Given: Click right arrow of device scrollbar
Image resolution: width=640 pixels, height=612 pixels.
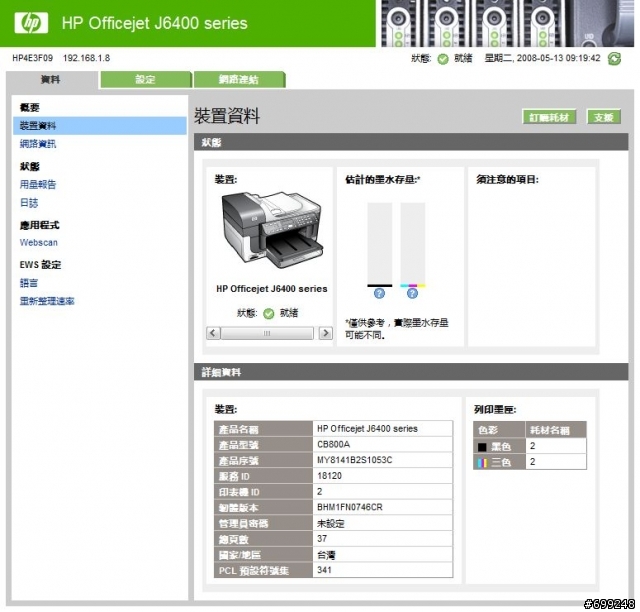Looking at the screenshot, I should pos(325,333).
